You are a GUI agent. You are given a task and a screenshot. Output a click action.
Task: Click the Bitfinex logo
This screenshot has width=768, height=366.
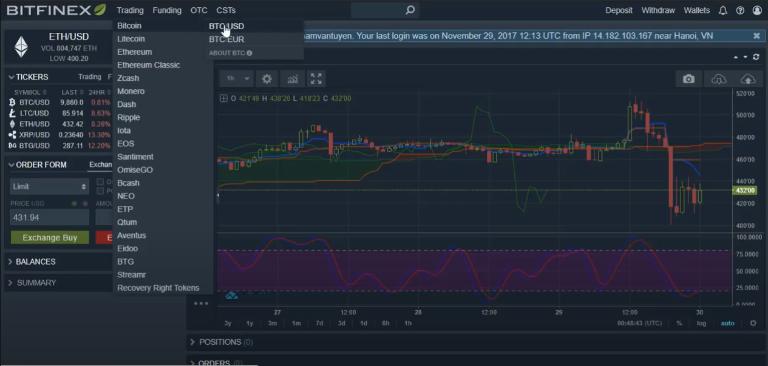point(56,10)
